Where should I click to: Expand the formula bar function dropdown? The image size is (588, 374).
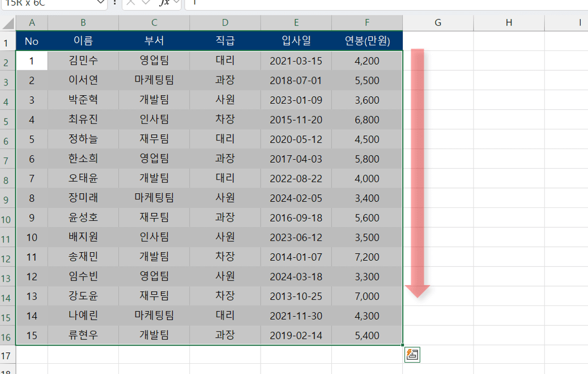[x=176, y=3]
